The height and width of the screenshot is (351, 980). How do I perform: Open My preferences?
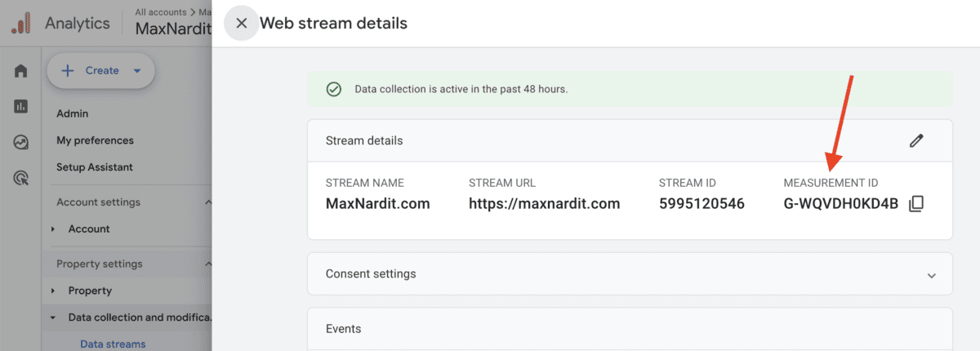point(95,140)
